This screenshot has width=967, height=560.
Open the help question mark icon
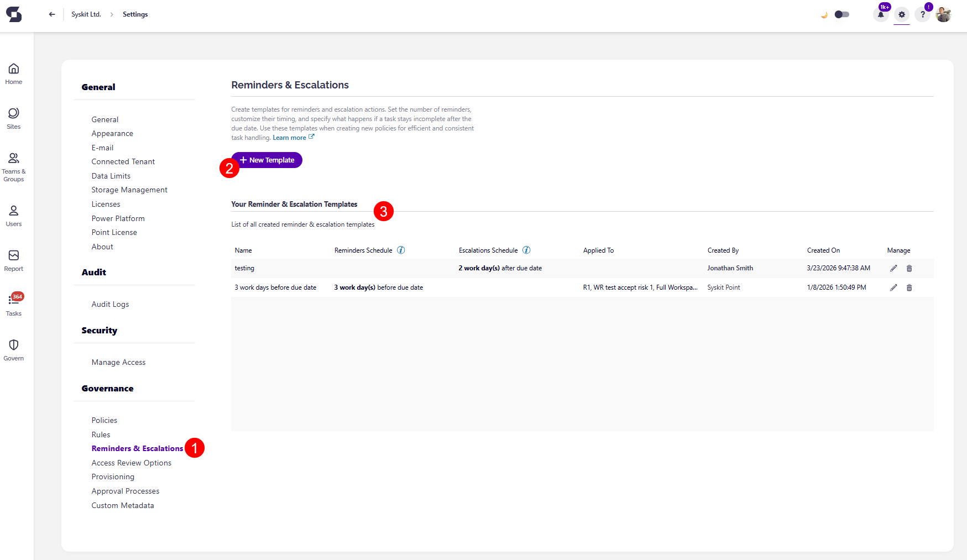point(922,15)
